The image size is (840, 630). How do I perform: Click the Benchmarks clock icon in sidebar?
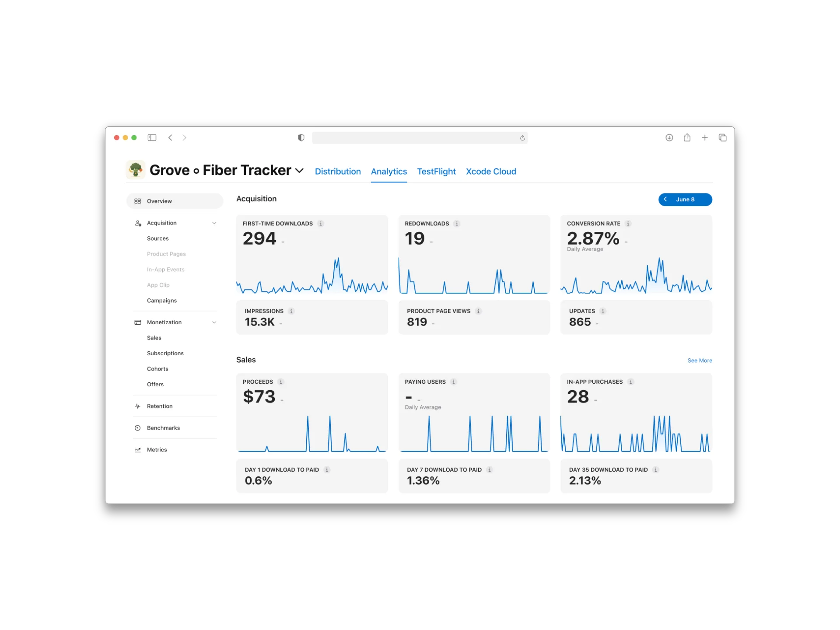click(138, 428)
